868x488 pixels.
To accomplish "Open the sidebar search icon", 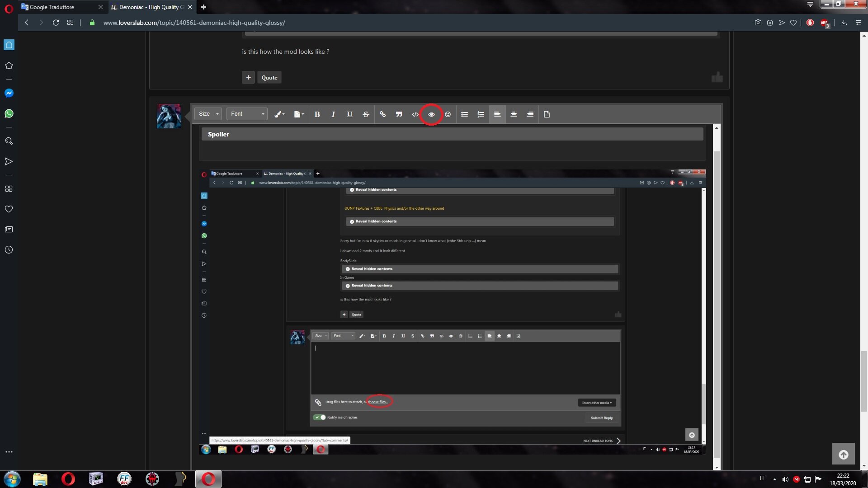I will pos(9,141).
